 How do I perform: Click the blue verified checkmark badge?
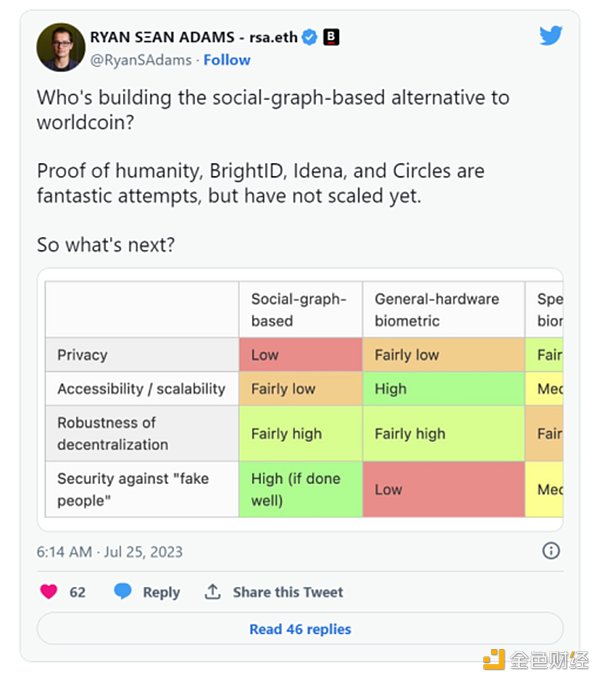coord(310,37)
